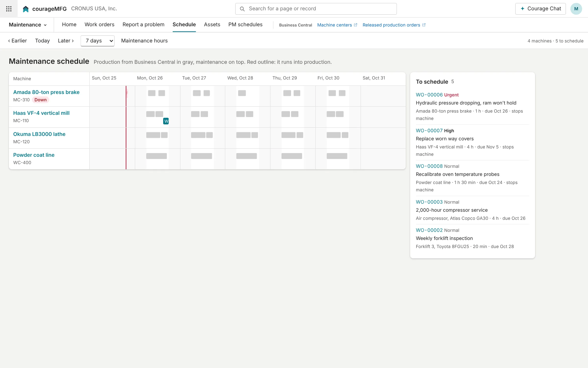
Task: Open Powder coat line machine
Action: click(34, 155)
